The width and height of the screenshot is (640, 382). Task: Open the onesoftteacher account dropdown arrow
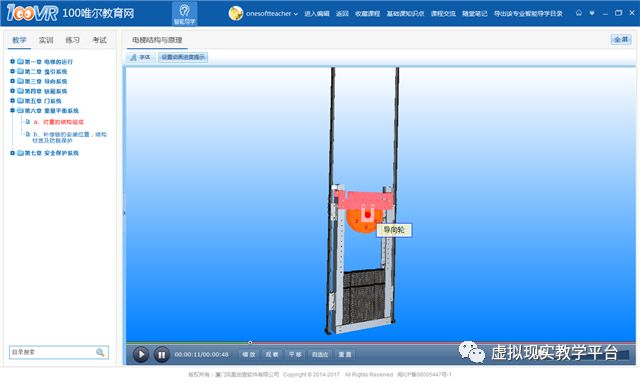[x=296, y=14]
